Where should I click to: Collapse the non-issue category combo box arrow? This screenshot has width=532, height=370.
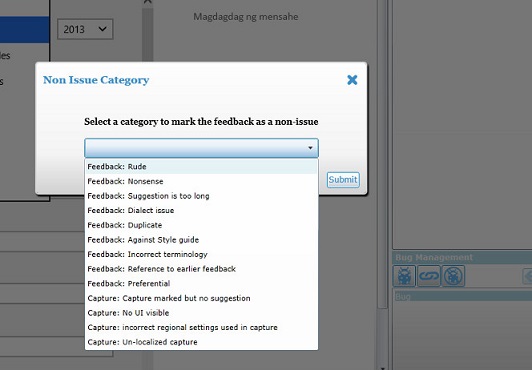(310, 148)
